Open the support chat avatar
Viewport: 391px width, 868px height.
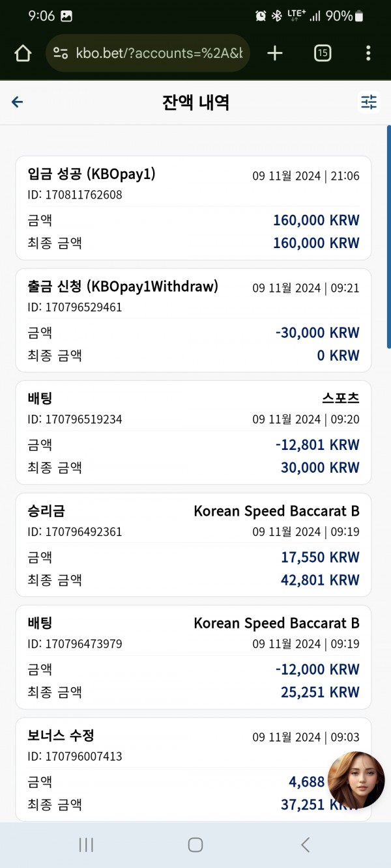(356, 779)
